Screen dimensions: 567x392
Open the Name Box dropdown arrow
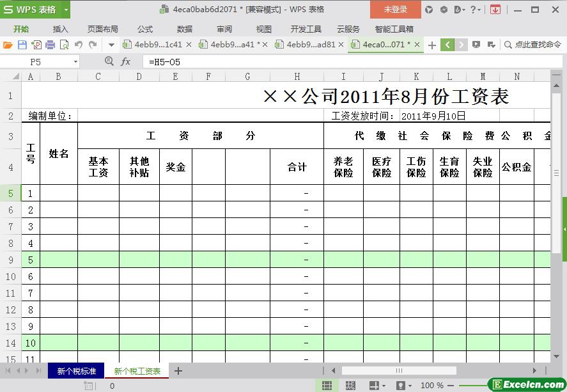(x=75, y=62)
